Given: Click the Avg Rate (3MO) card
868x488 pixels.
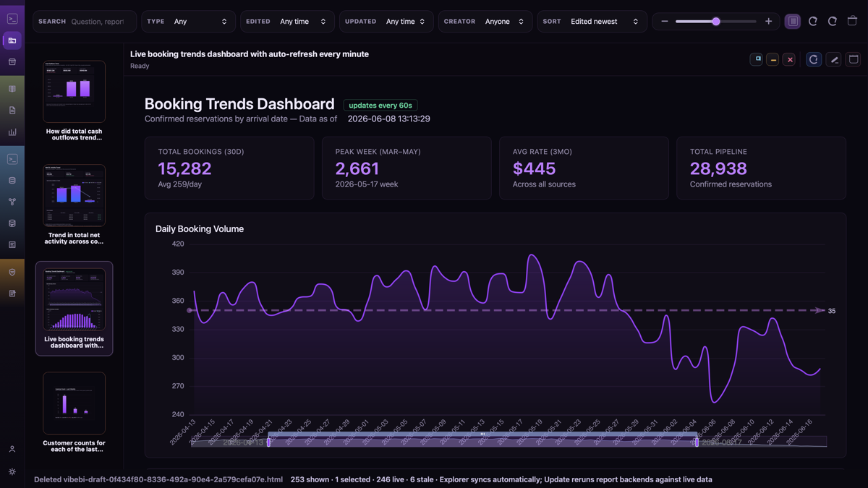Looking at the screenshot, I should 584,168.
